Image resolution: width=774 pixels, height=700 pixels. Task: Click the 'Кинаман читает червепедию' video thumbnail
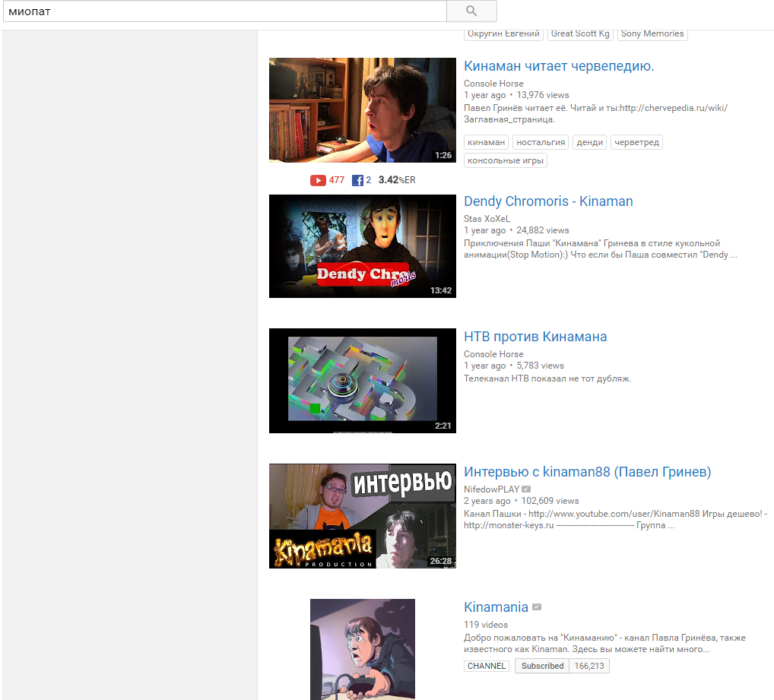click(x=363, y=110)
